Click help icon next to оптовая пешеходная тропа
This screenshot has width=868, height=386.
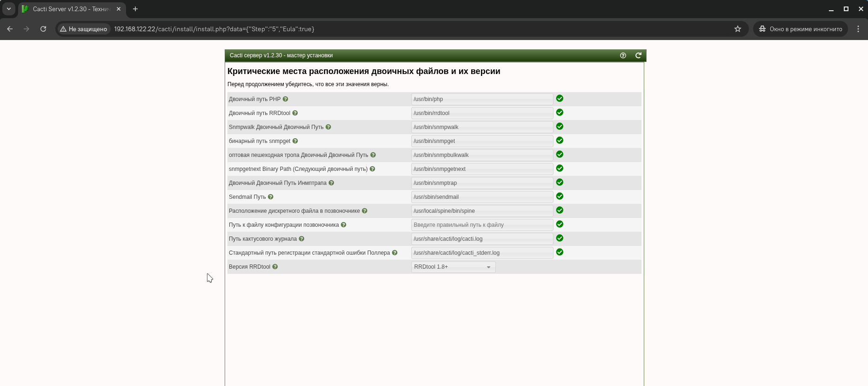373,155
